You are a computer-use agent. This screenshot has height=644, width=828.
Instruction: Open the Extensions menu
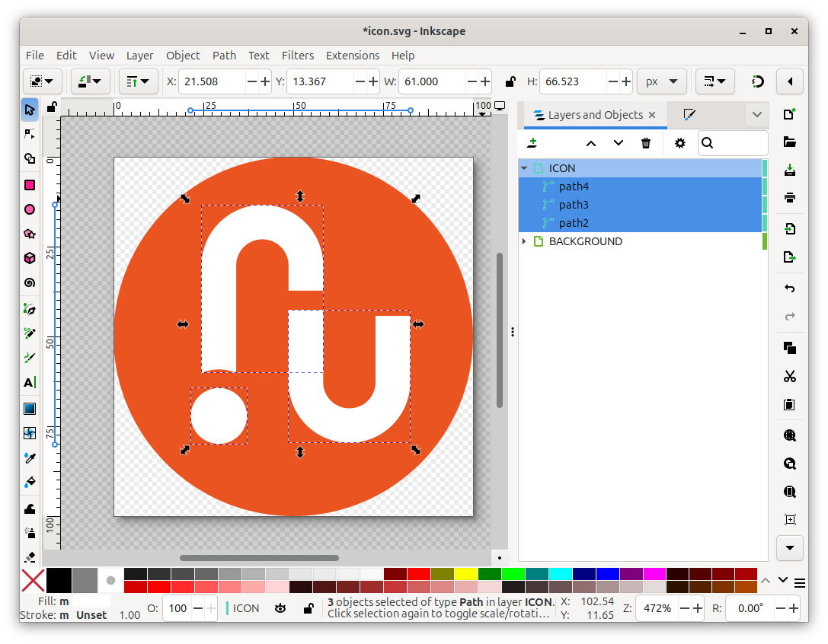tap(352, 56)
